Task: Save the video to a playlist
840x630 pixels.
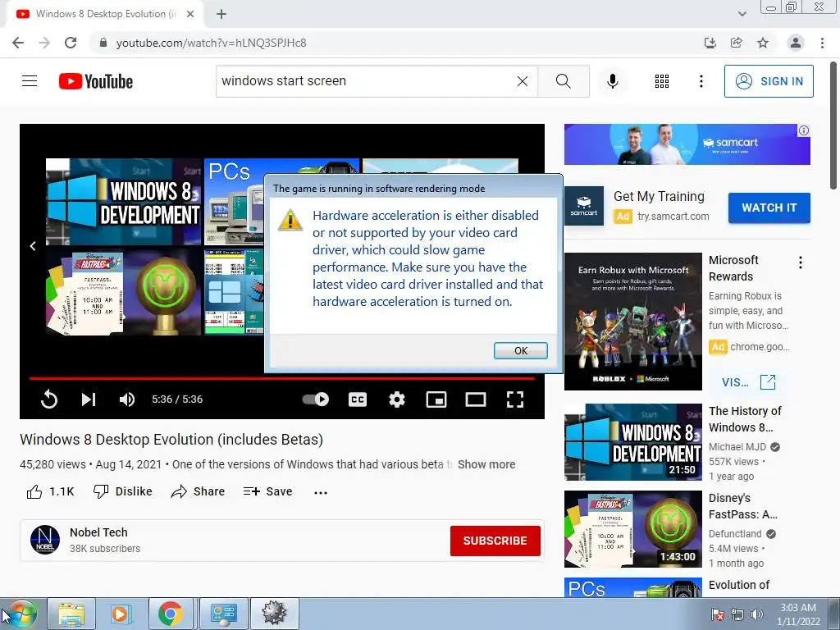Action: [x=267, y=491]
